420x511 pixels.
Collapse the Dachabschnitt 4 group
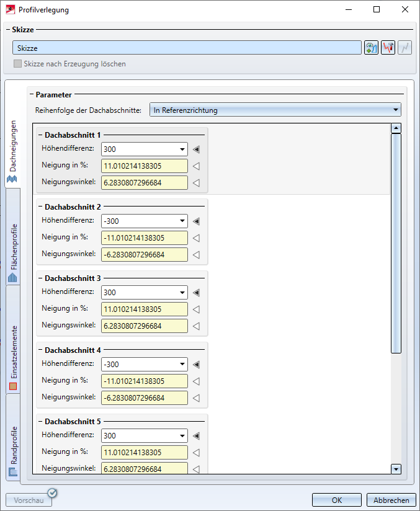tap(40, 350)
